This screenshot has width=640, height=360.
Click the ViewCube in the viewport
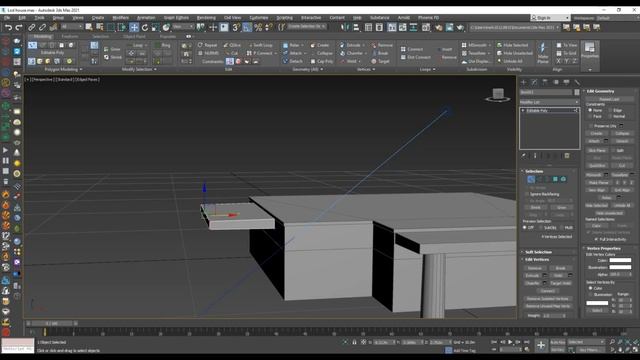(x=498, y=95)
